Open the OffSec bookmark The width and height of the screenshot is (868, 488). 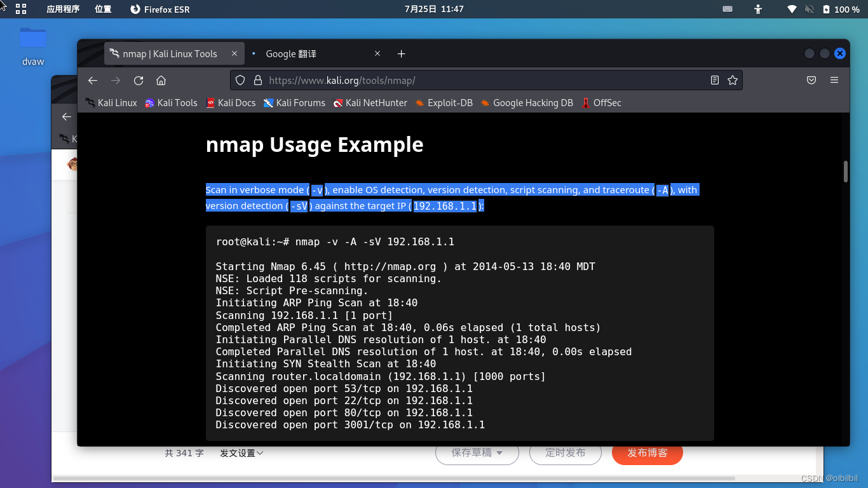click(601, 102)
